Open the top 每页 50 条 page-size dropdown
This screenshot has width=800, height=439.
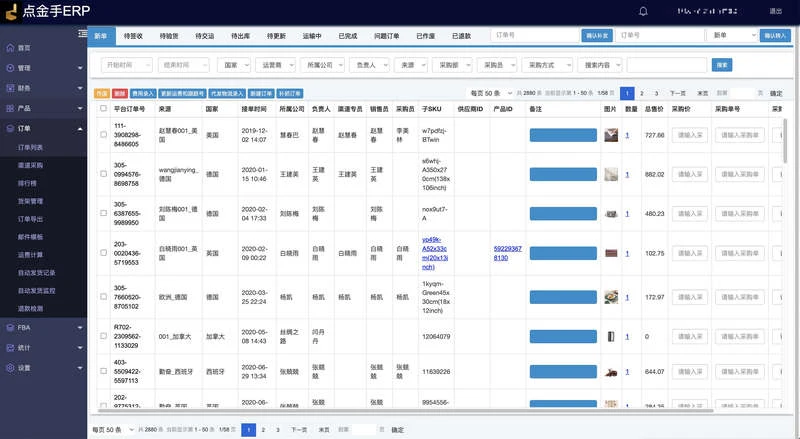click(490, 93)
